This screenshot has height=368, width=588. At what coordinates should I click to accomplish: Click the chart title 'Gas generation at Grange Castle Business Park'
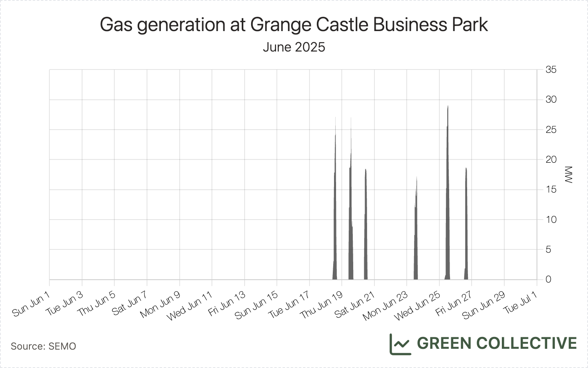pyautogui.click(x=294, y=25)
